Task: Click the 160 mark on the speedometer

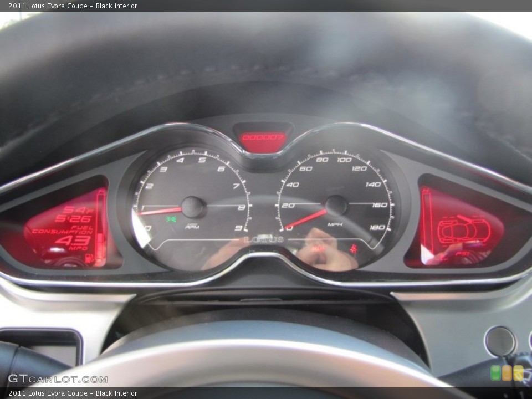Action: pos(379,205)
